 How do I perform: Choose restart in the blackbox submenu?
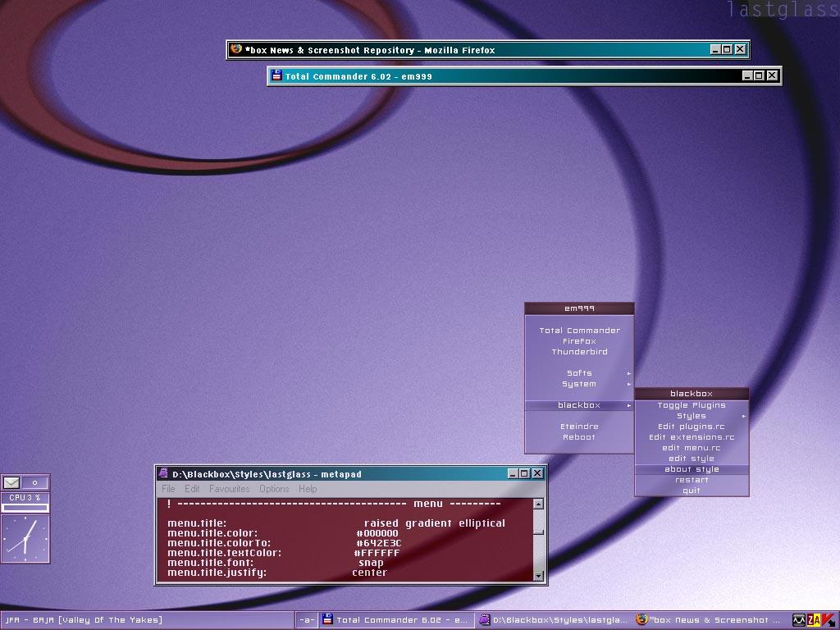(692, 480)
